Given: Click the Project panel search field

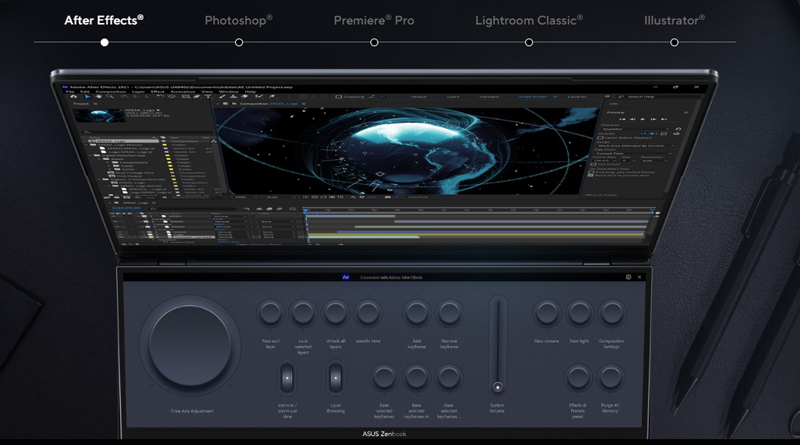Looking at the screenshot, I should [146, 132].
